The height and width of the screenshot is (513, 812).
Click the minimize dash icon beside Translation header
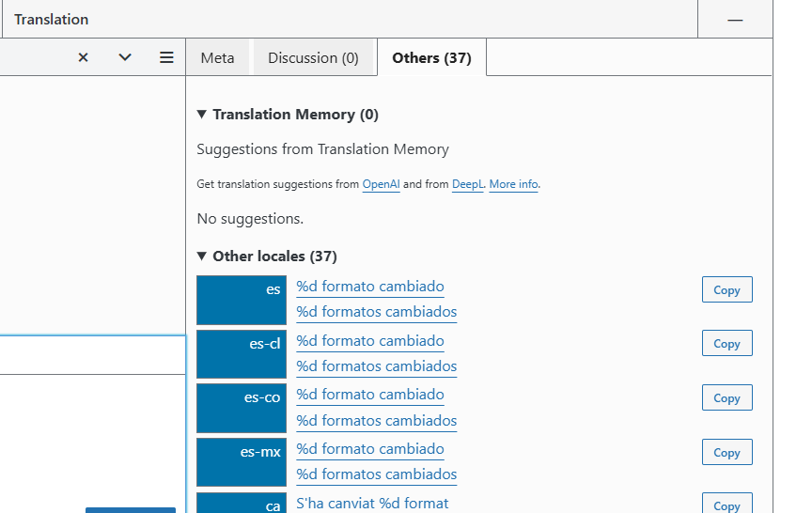(735, 20)
